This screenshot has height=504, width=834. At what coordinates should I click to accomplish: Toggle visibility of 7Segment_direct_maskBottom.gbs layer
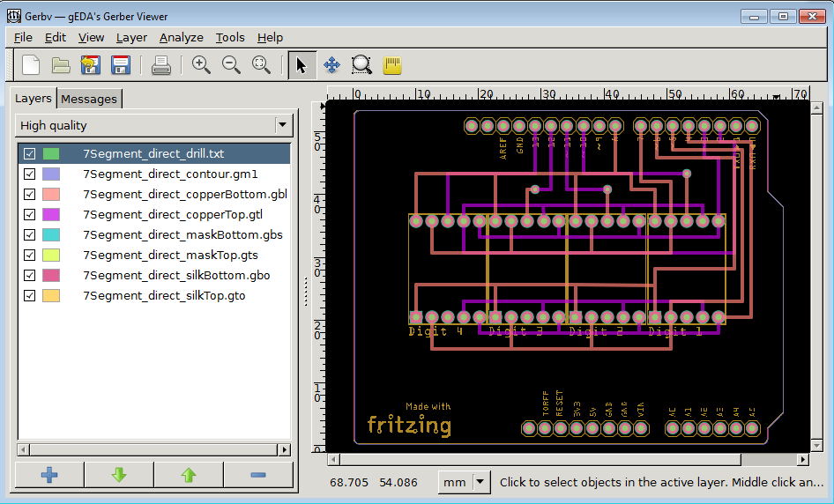30,234
